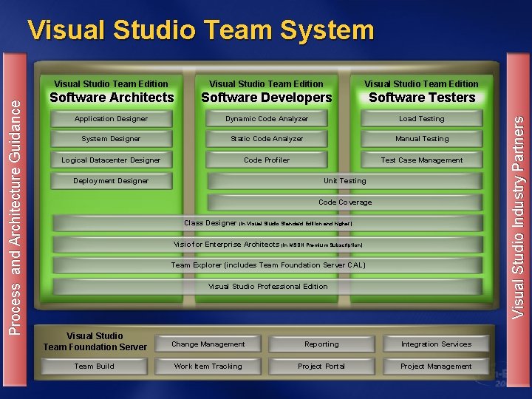
Task: Select the Test Case Management box
Action: [422, 160]
